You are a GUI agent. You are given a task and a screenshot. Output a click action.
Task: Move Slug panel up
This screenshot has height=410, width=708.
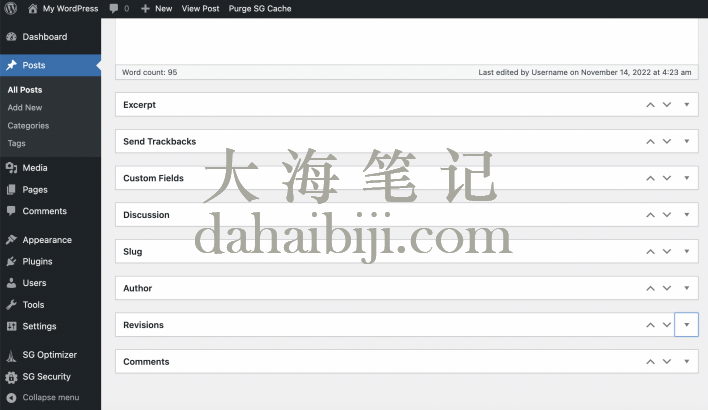coord(650,252)
